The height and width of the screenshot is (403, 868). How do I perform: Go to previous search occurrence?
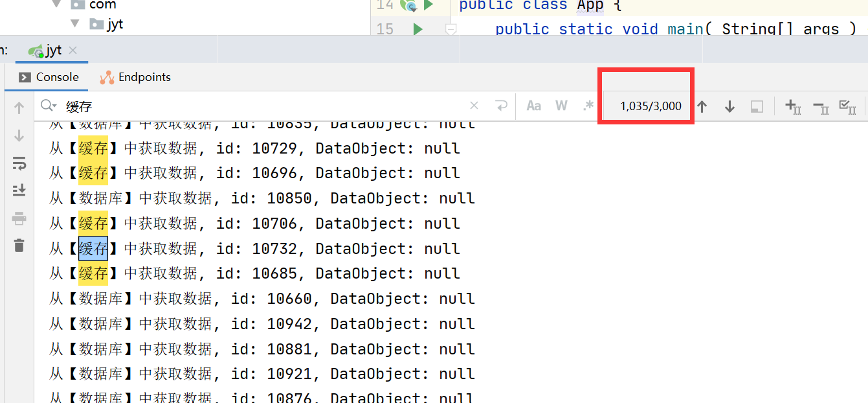click(702, 106)
